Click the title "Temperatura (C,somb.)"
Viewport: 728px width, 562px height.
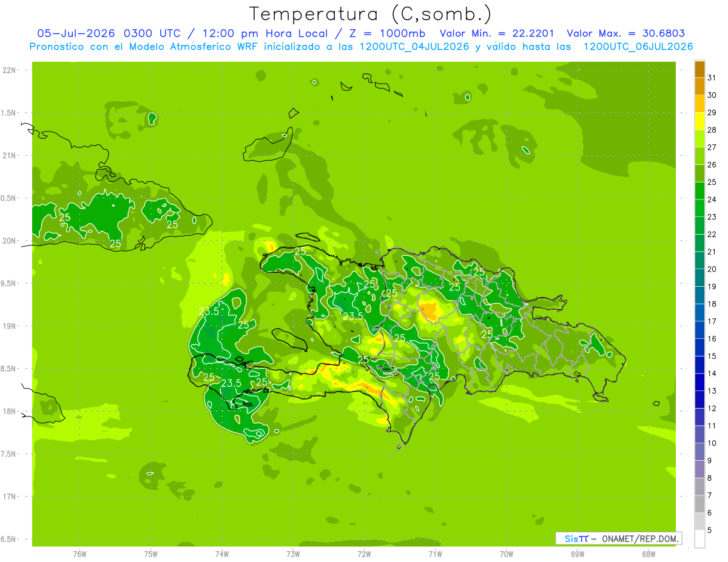tap(371, 14)
